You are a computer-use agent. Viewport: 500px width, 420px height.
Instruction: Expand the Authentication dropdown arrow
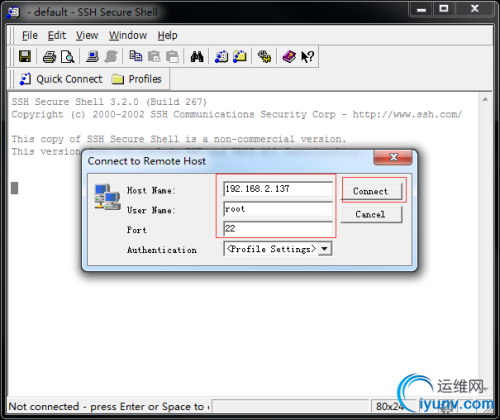[324, 249]
